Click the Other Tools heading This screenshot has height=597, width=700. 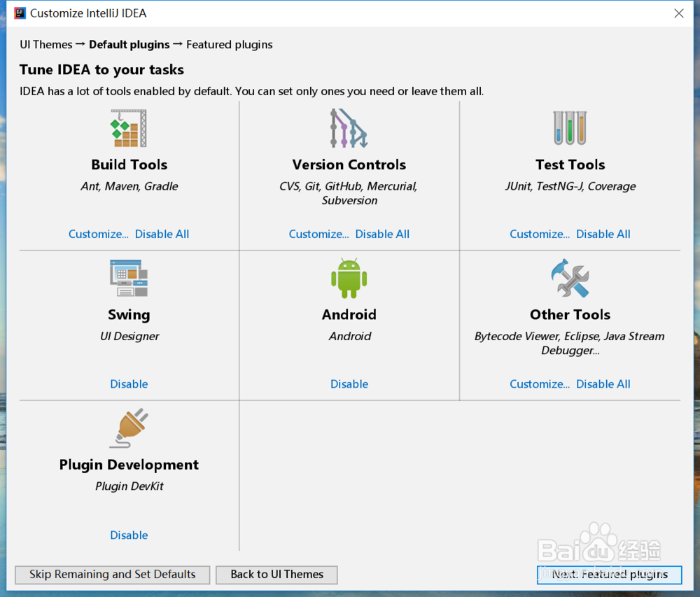570,314
